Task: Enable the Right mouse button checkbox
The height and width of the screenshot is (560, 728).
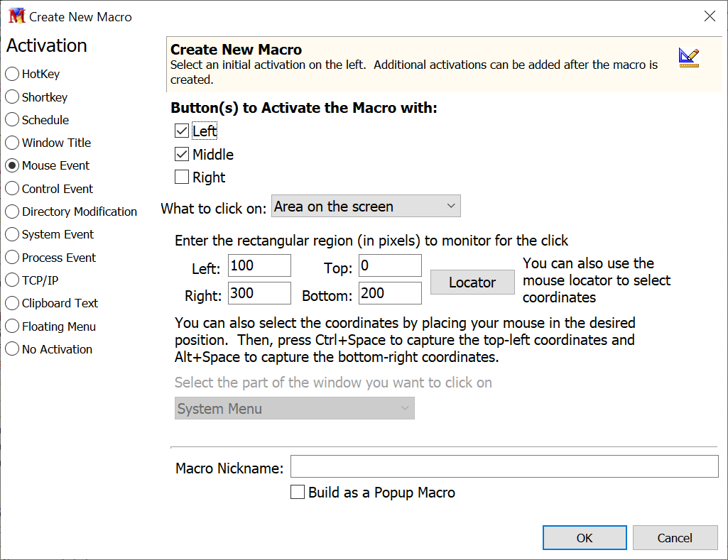Action: (182, 177)
